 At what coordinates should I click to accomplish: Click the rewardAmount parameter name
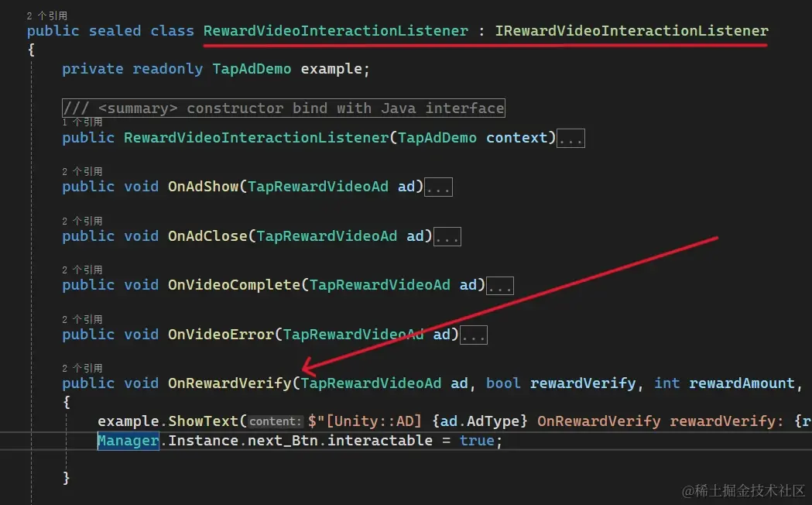[x=742, y=383]
